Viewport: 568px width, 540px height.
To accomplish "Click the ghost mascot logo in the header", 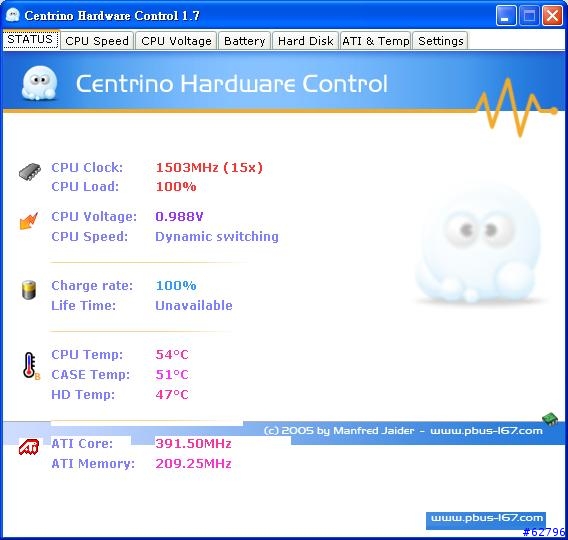I will coord(39,83).
